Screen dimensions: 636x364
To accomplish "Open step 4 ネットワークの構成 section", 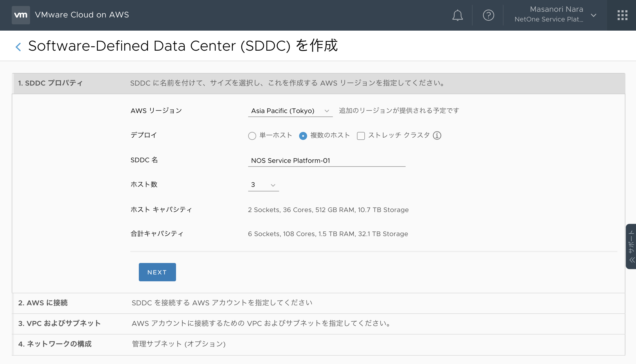I will 55,344.
